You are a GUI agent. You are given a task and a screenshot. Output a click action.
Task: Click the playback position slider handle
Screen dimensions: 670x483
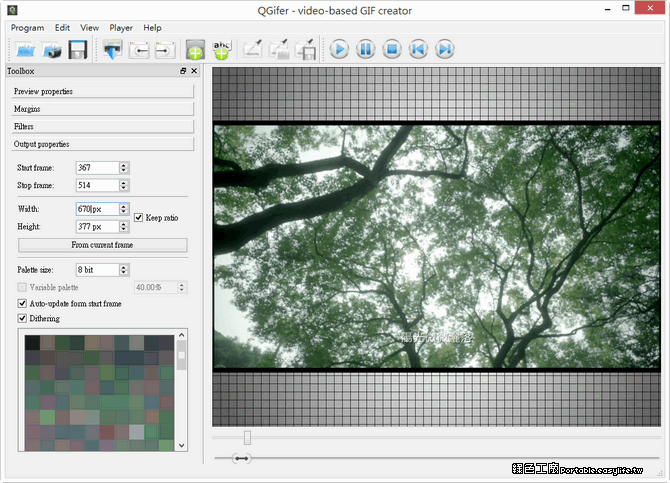247,438
